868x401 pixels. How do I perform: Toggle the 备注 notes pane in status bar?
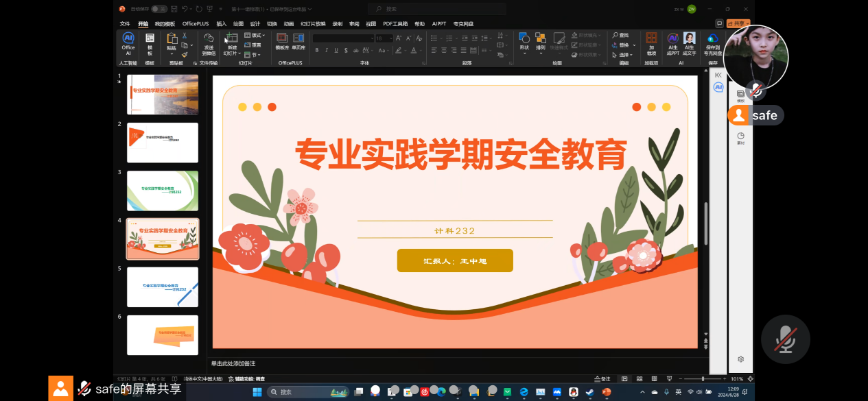602,378
